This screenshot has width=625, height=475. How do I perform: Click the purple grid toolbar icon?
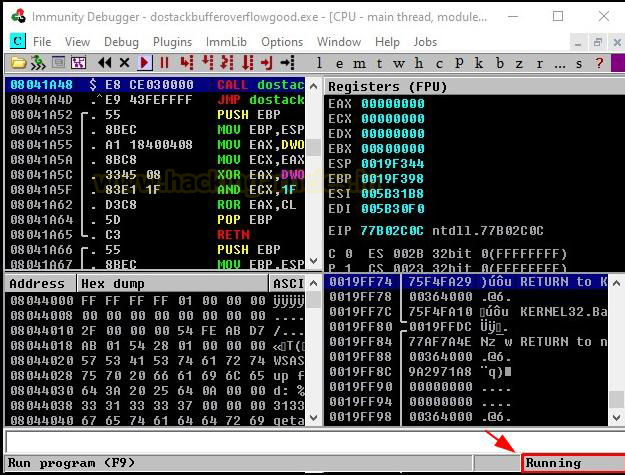[x=79, y=63]
